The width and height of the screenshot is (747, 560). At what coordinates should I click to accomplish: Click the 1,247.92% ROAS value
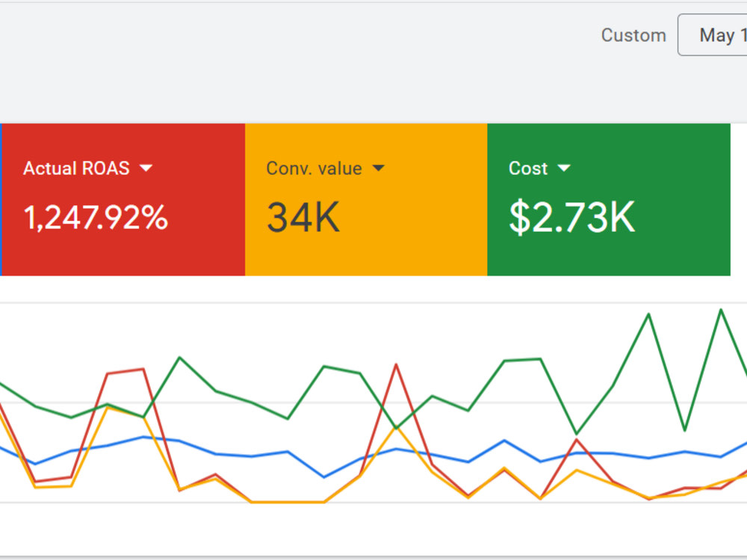tap(96, 217)
